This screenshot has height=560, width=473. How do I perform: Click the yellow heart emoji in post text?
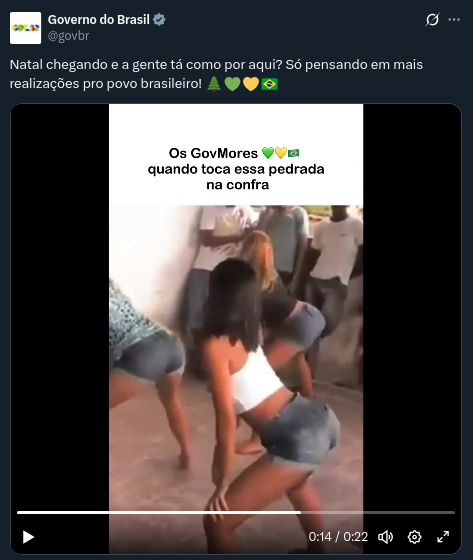(251, 84)
